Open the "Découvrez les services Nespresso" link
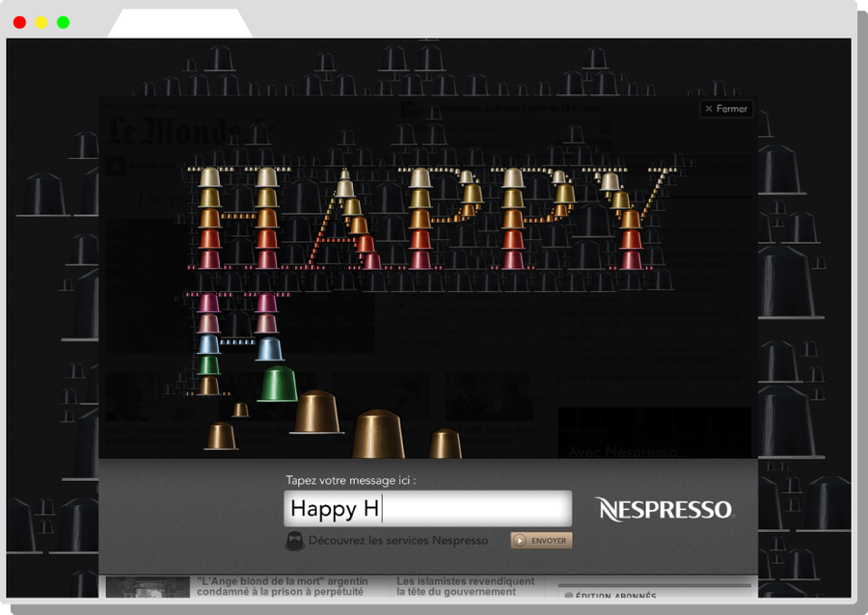 point(398,541)
